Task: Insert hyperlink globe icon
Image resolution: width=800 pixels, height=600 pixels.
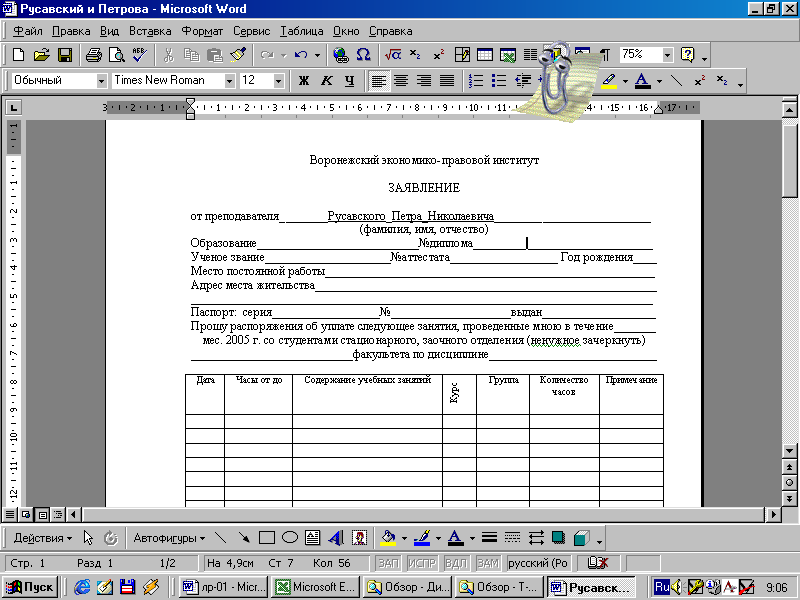Action: (x=340, y=55)
